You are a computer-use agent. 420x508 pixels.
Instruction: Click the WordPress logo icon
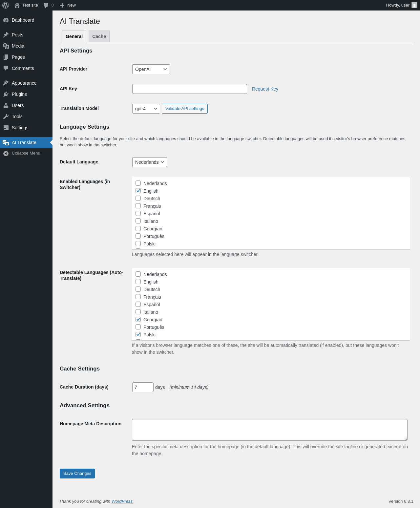[6, 5]
